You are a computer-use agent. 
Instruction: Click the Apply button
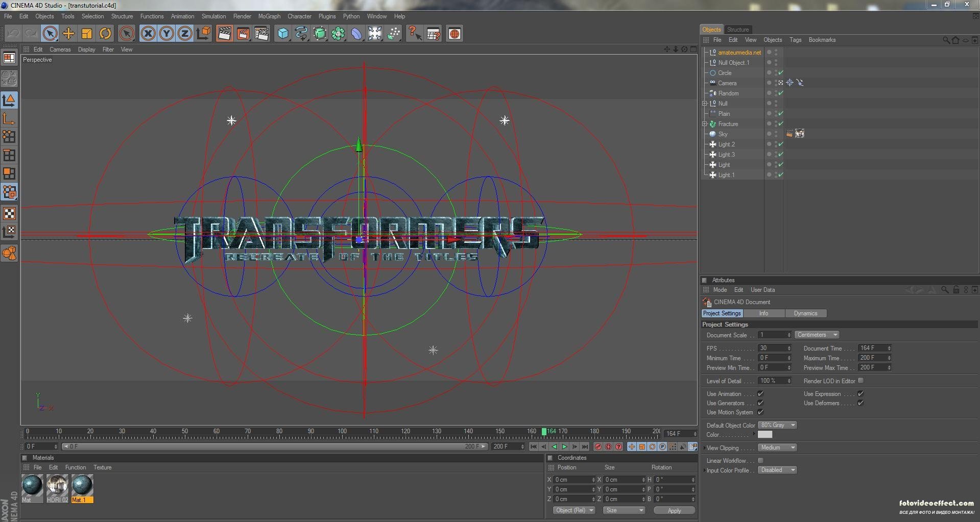pos(674,510)
